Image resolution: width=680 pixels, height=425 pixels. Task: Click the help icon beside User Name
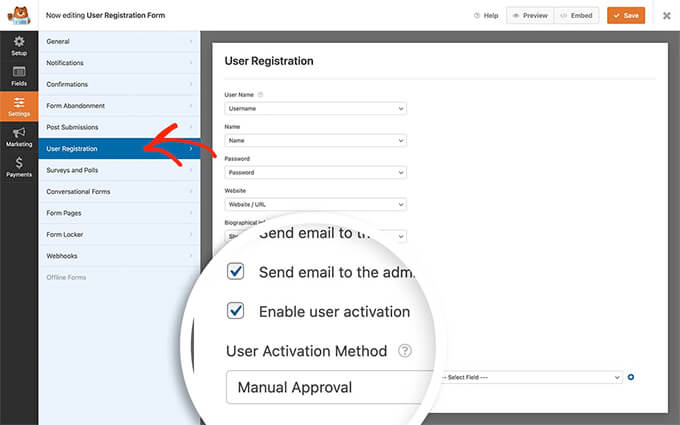pos(260,95)
